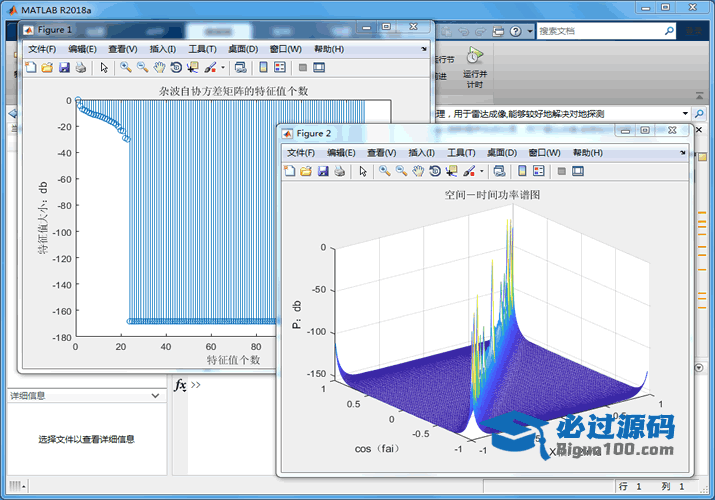Image resolution: width=715 pixels, height=500 pixels.
Task: Click Redo arrow in MATLAB quick access bar
Action: (481, 31)
